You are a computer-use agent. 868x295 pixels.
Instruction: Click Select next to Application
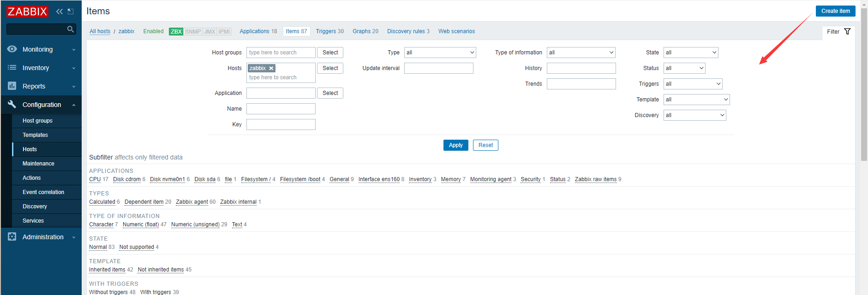pyautogui.click(x=330, y=93)
